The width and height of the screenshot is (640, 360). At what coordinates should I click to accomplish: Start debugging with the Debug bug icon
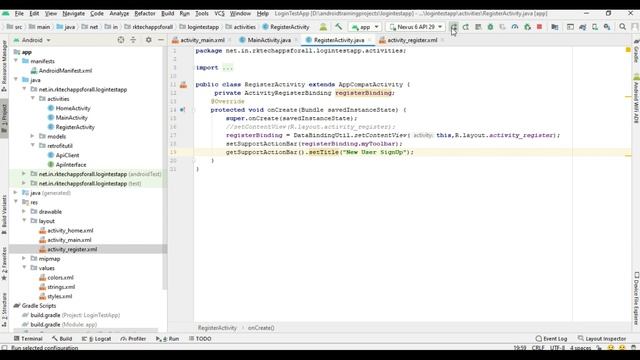(x=490, y=27)
